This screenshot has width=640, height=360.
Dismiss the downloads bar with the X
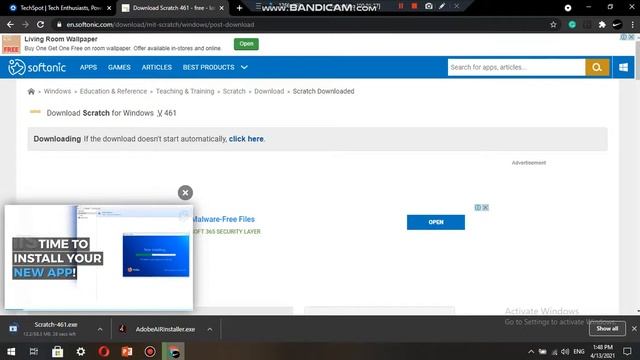[x=634, y=329]
